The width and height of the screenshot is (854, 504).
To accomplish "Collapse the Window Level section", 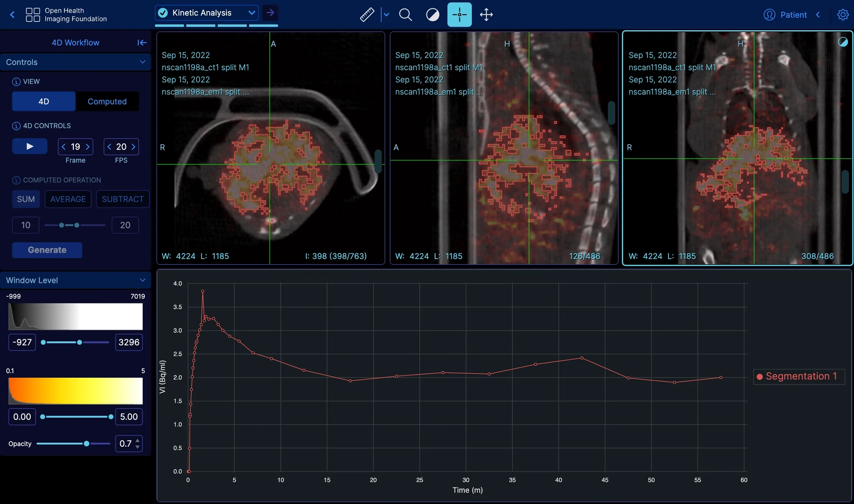I will (142, 280).
